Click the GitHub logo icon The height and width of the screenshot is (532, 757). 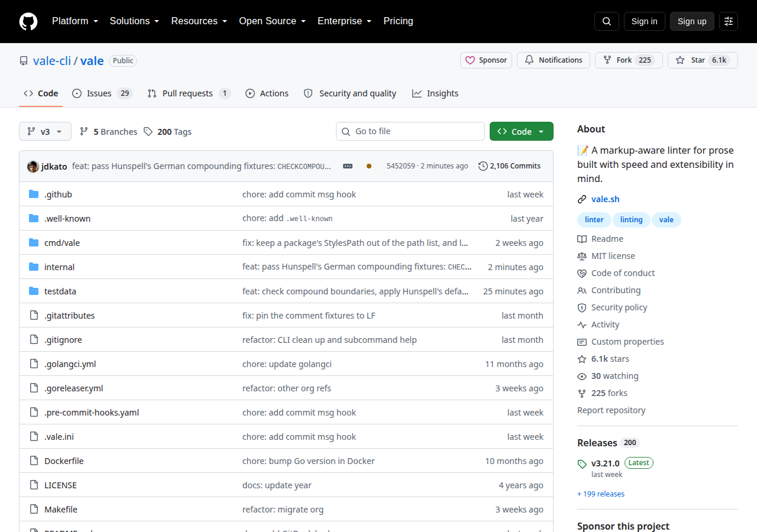(x=28, y=21)
